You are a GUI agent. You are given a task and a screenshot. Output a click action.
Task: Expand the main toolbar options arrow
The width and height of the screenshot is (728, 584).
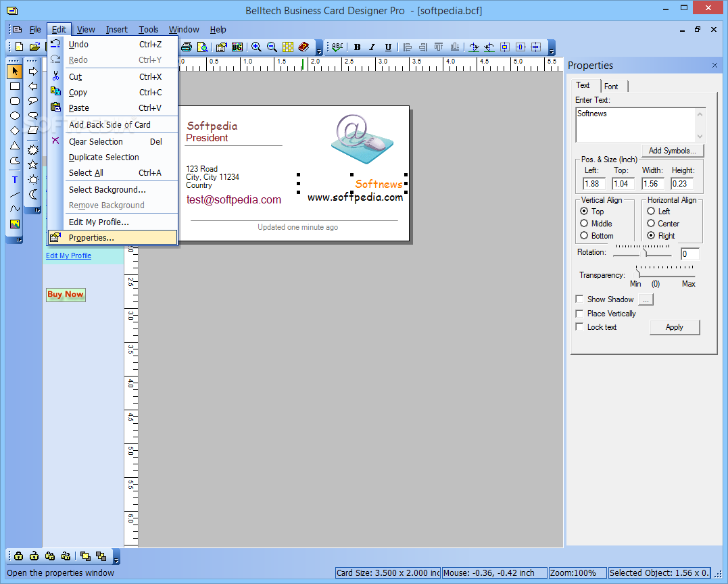[x=319, y=47]
